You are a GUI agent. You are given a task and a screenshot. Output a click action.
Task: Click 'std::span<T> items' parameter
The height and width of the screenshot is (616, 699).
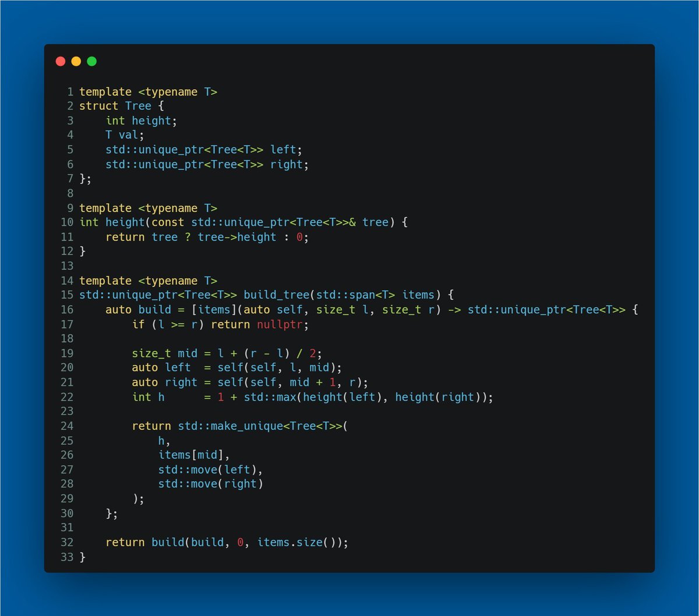click(x=376, y=295)
